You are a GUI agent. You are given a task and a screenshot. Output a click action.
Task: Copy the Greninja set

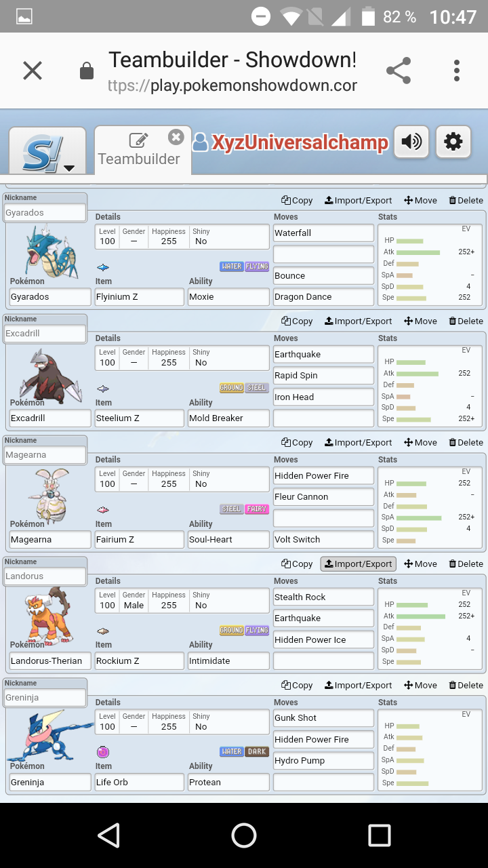(x=297, y=685)
